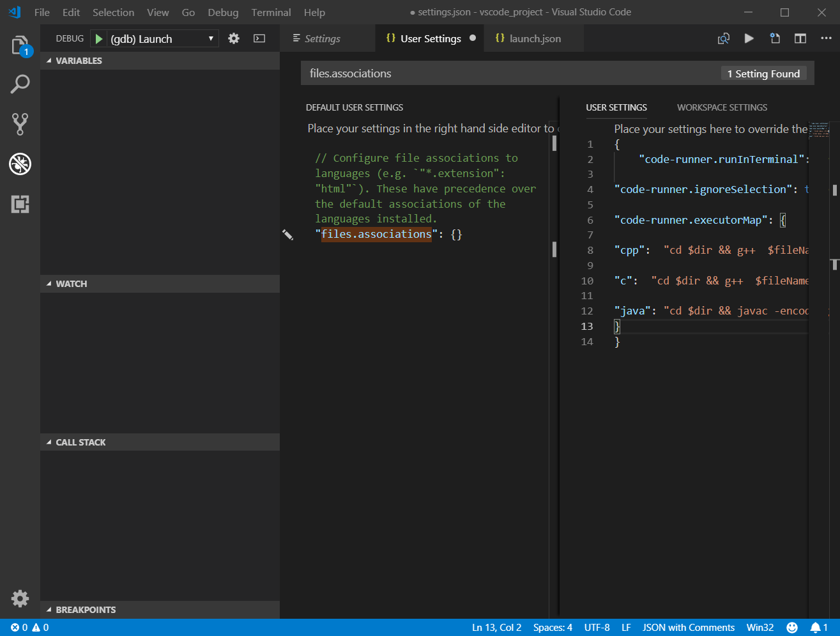The width and height of the screenshot is (840, 636).
Task: Open the (gdb) Launch configuration dropdown
Action: click(162, 39)
